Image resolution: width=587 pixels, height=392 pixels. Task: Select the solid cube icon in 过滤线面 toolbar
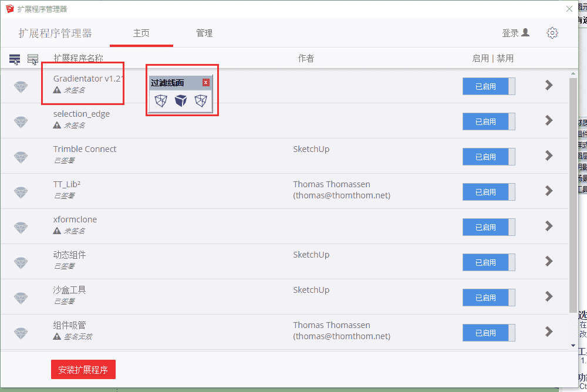pos(181,101)
